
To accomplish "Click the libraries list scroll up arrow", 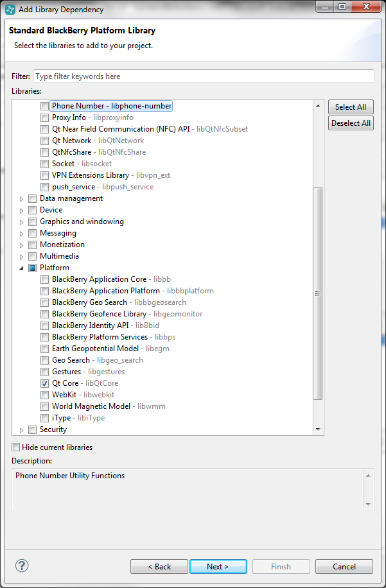I will click(x=318, y=106).
